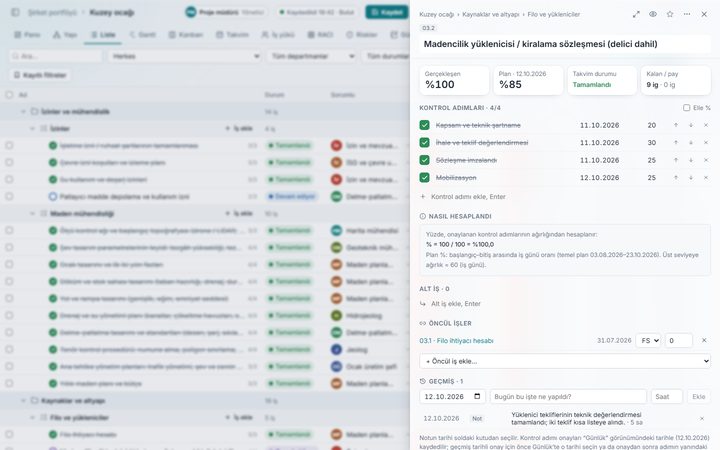Open the three-dot more options menu

point(687,14)
